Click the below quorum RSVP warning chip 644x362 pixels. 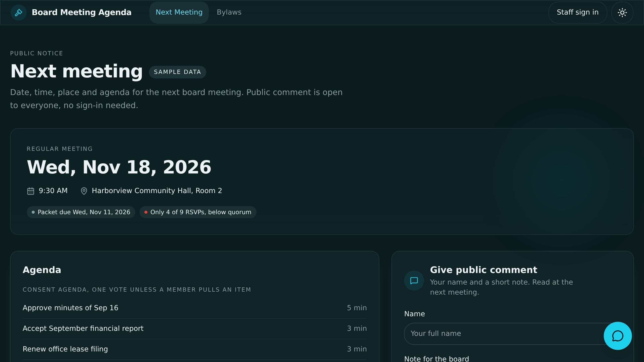click(198, 212)
